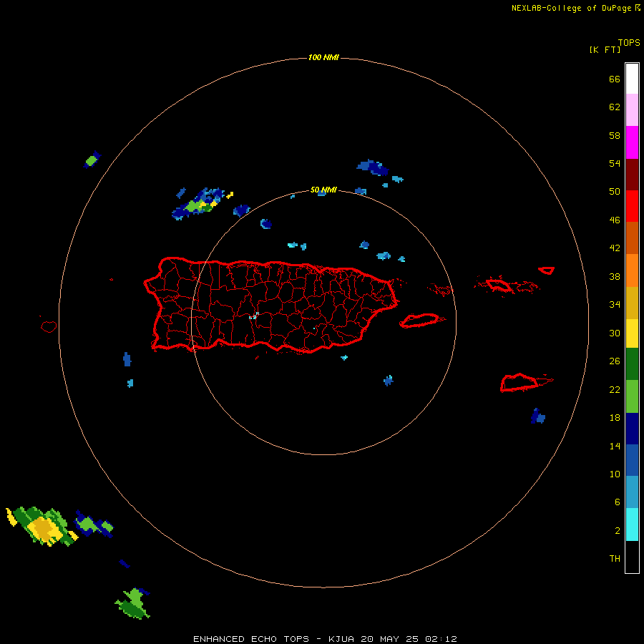Click the "66" legend value
The width and height of the screenshot is (644, 644).
click(x=615, y=79)
